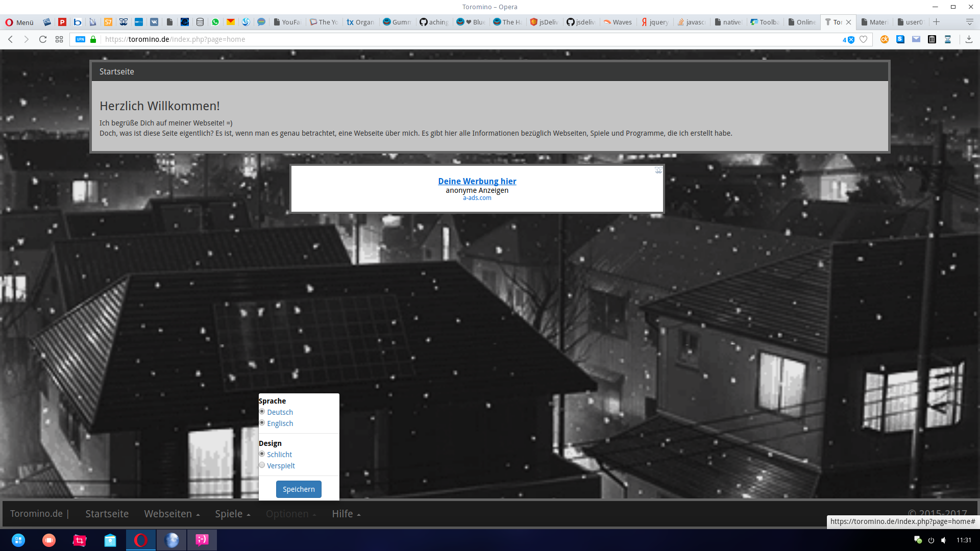This screenshot has height=551, width=980.
Task: Switch to the Waves browser tab
Action: (x=618, y=22)
